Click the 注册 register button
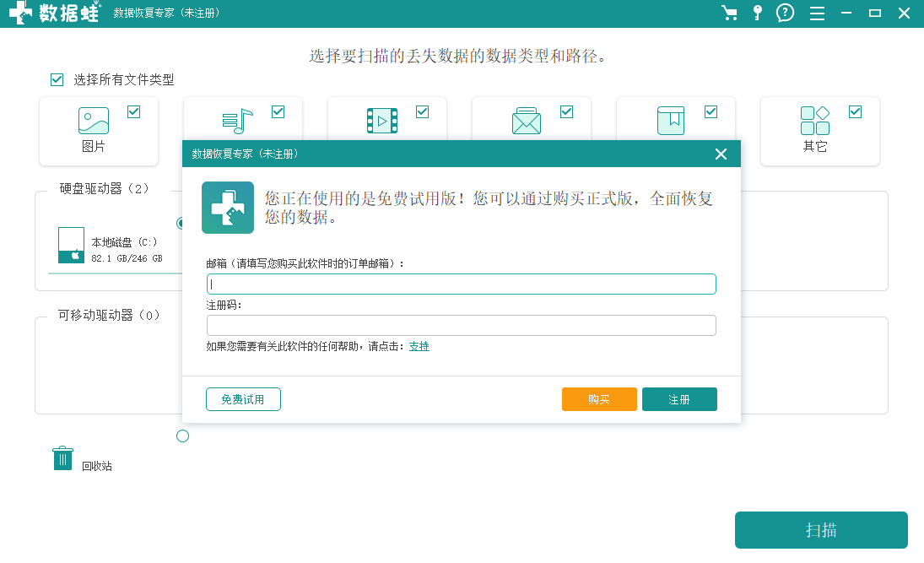The image size is (924, 563). pyautogui.click(x=679, y=398)
